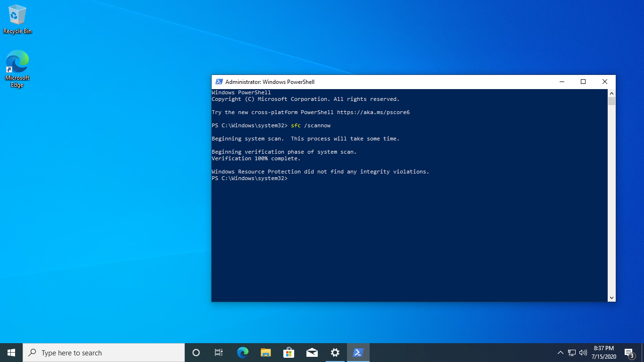
Task: Click the 'sfc /scannow' command text
Action: pyautogui.click(x=311, y=125)
